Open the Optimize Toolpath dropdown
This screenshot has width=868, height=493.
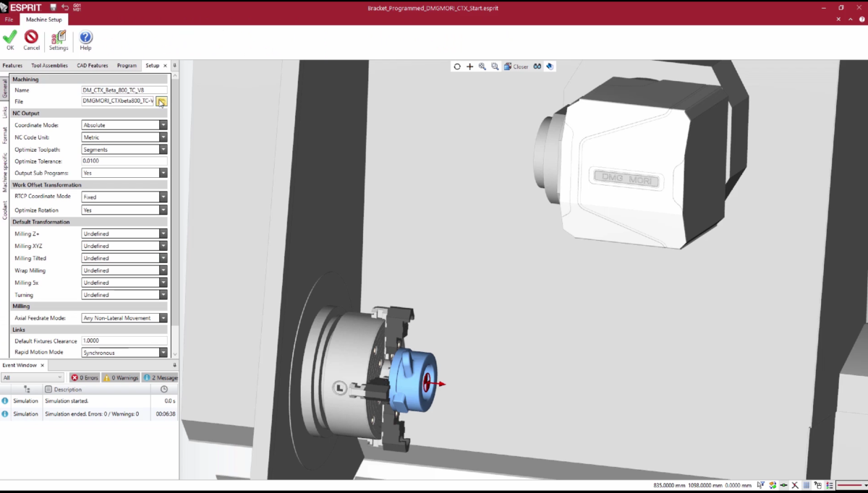163,150
